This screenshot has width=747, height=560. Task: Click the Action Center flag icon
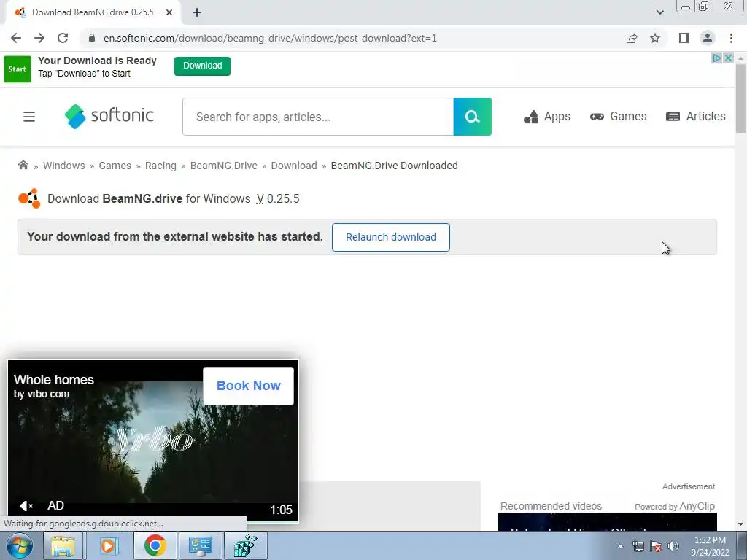[656, 546]
